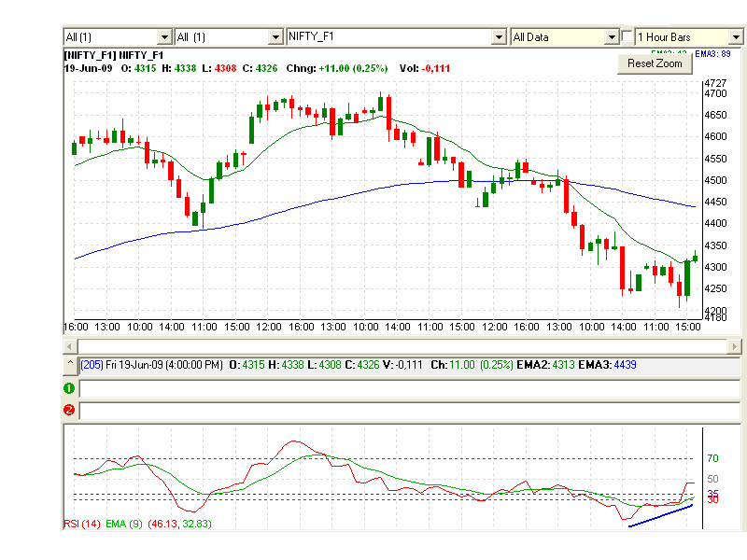747x560 pixels.
Task: Click the red circle number 2 icon
Action: pyautogui.click(x=69, y=410)
